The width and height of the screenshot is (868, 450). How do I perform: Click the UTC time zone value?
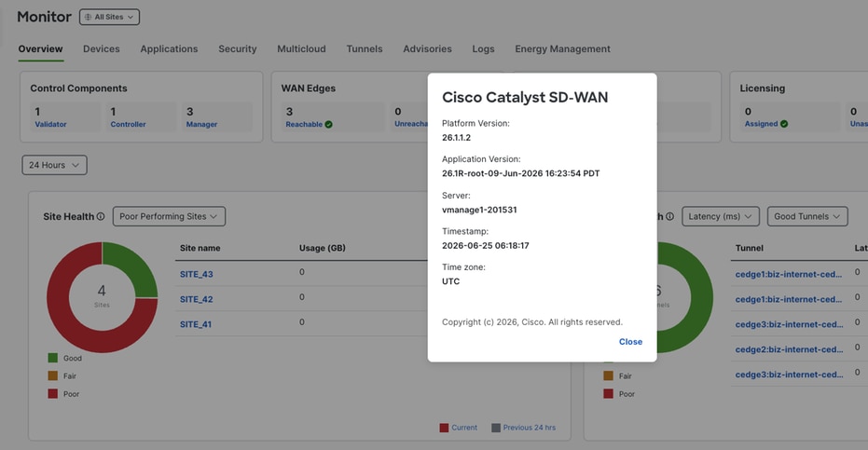pos(450,281)
